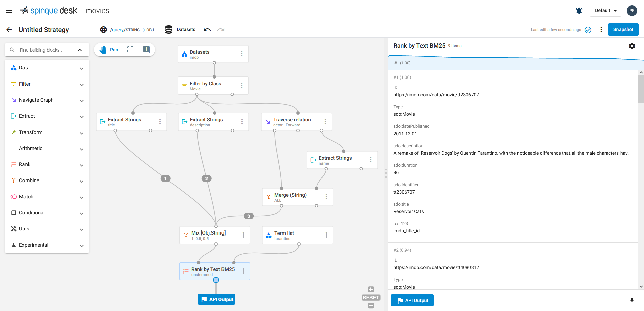
Task: Undo the last edit
Action: 207,30
